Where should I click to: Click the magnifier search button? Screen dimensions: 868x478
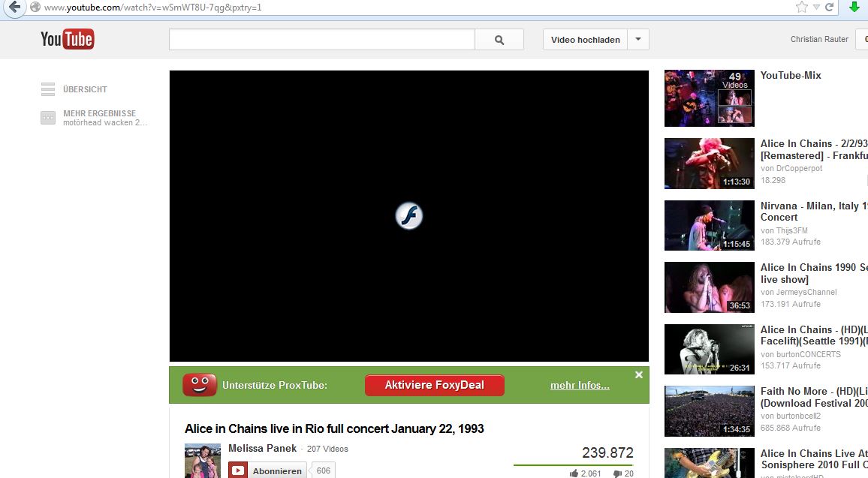pos(499,39)
